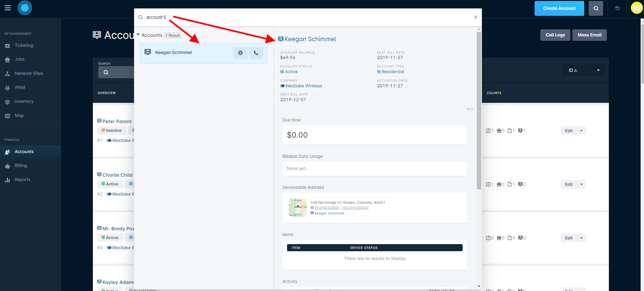Click the job count icon in the Peter Parent row

coord(499,131)
